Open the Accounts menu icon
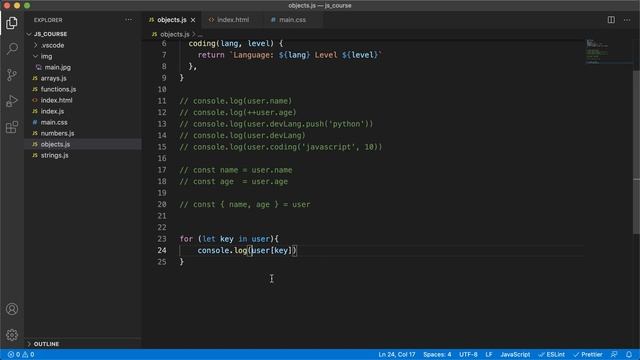Image resolution: width=640 pixels, height=360 pixels. pyautogui.click(x=12, y=309)
